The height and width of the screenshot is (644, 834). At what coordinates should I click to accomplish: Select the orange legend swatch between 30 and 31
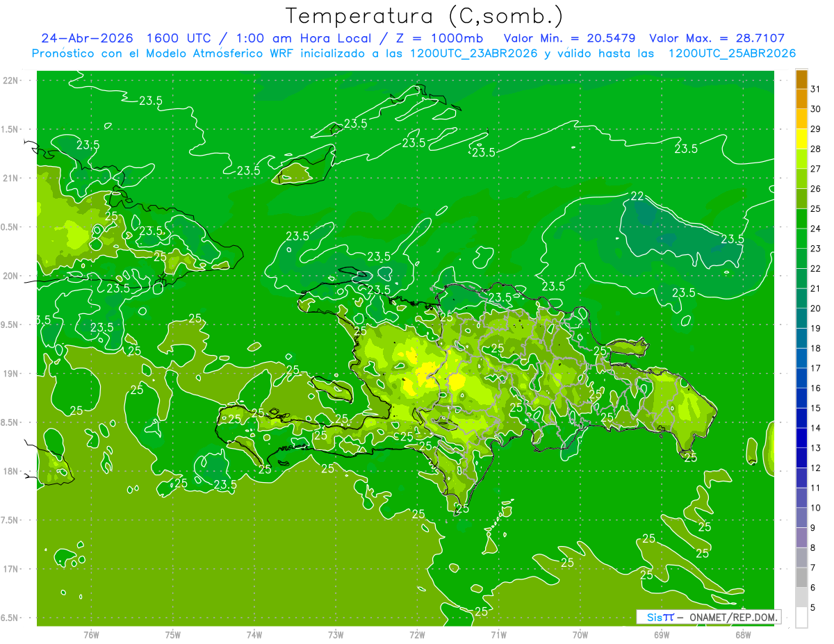(x=801, y=99)
